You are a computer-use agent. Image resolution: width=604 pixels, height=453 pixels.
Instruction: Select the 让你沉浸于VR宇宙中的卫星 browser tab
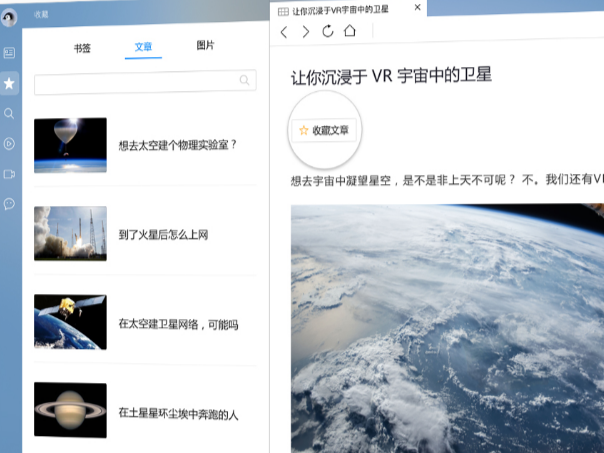(x=349, y=9)
